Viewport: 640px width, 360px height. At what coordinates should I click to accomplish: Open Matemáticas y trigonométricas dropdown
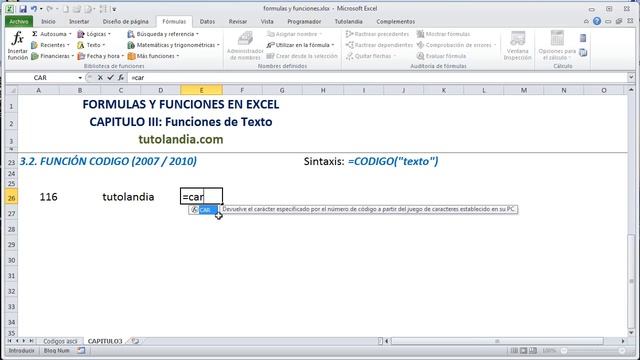(x=173, y=45)
